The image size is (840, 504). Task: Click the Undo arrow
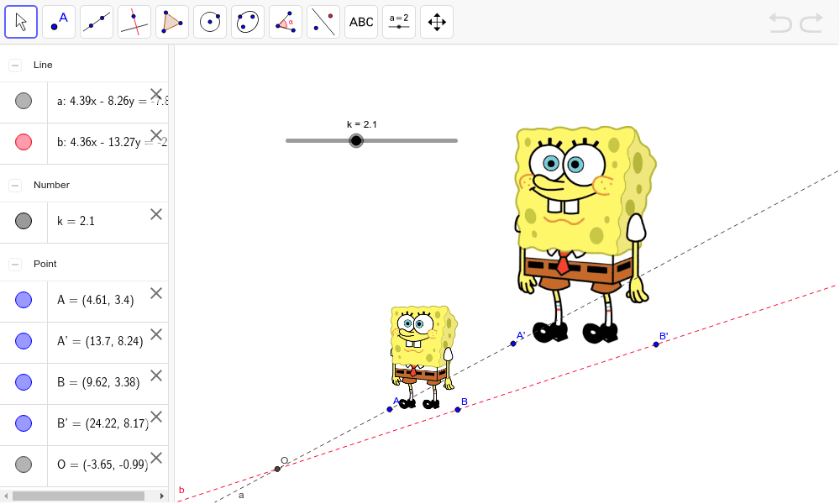(780, 23)
